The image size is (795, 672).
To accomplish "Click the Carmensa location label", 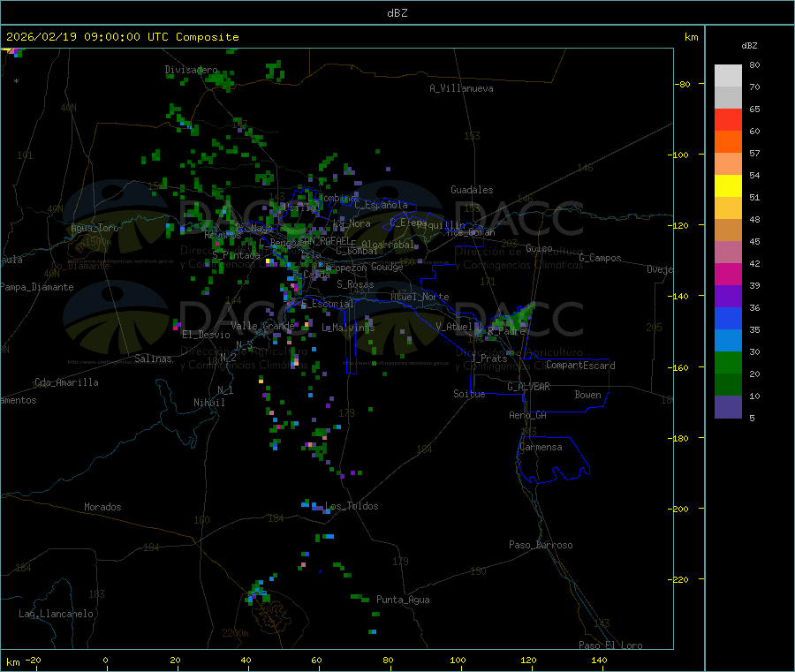I will (541, 447).
